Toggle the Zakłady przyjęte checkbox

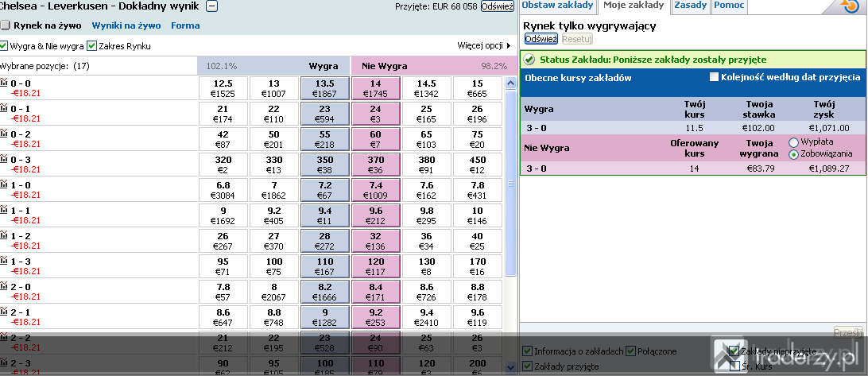(528, 366)
